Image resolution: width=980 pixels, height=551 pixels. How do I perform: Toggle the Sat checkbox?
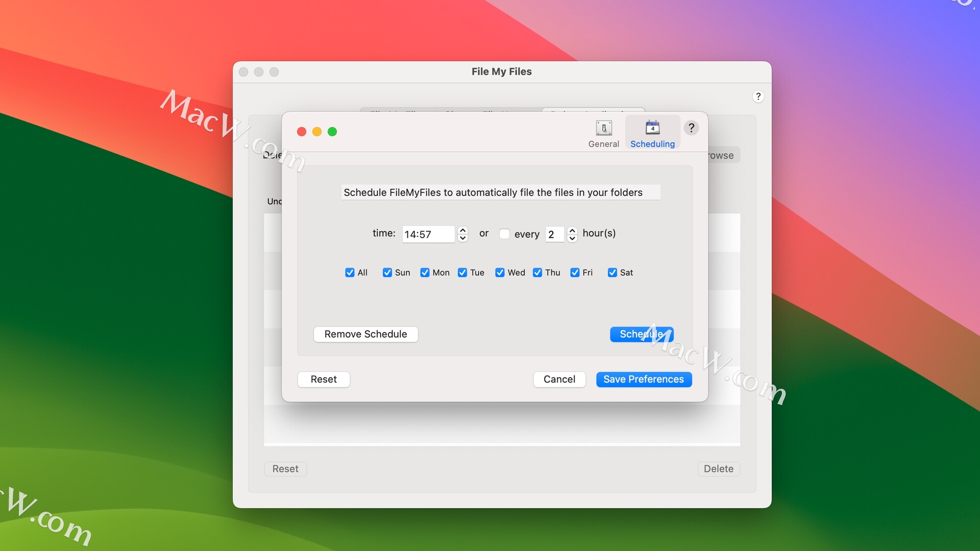(x=612, y=272)
